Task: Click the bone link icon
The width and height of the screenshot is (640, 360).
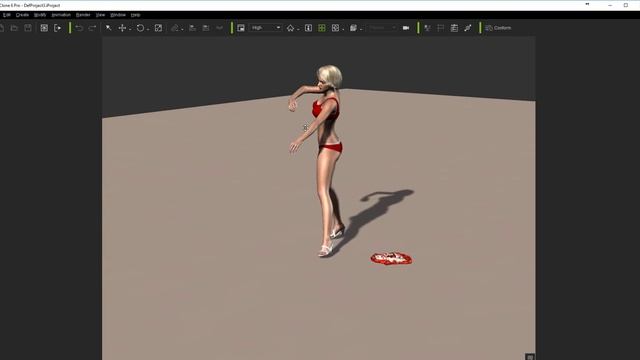Action: pyautogui.click(x=468, y=28)
